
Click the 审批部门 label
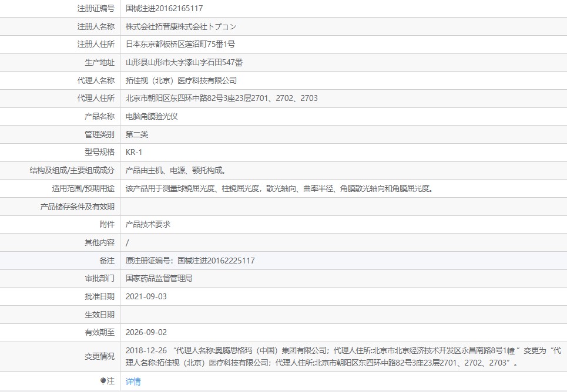(99, 278)
